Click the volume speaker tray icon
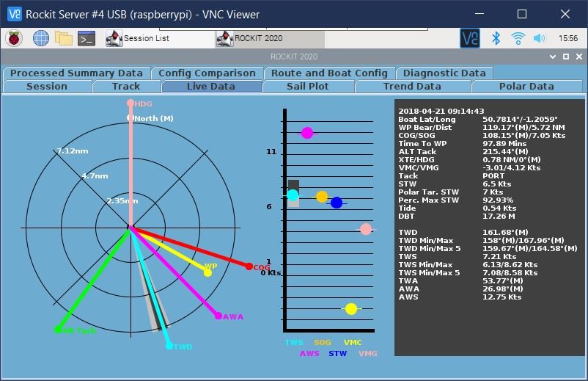 [x=540, y=38]
